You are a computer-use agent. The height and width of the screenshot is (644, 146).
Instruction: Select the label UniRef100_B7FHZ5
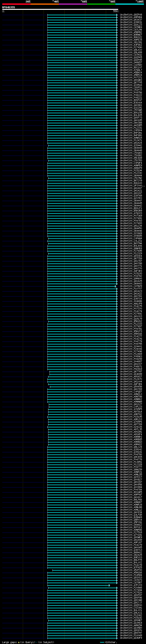click(131, 567)
